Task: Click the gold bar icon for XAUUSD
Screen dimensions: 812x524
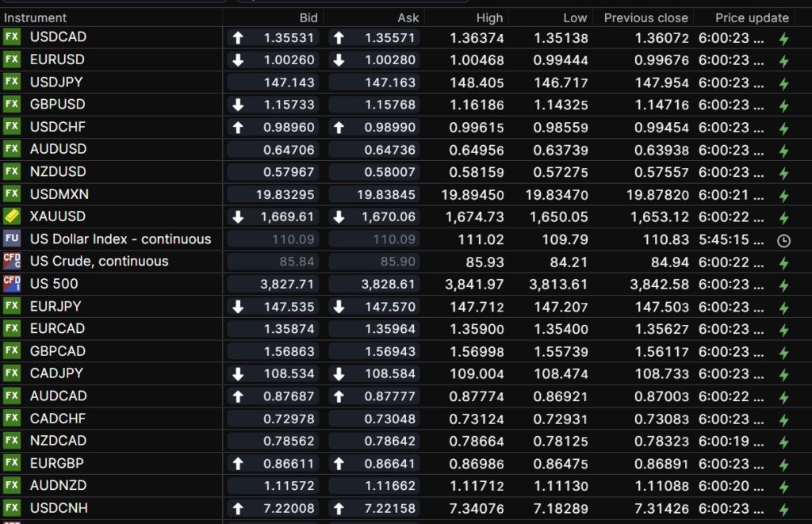Action: click(x=12, y=216)
